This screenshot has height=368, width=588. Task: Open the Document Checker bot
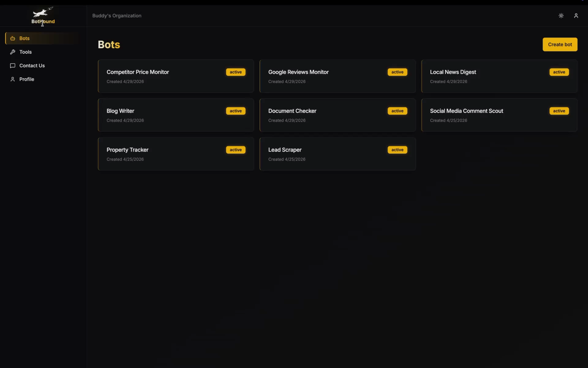coord(337,115)
